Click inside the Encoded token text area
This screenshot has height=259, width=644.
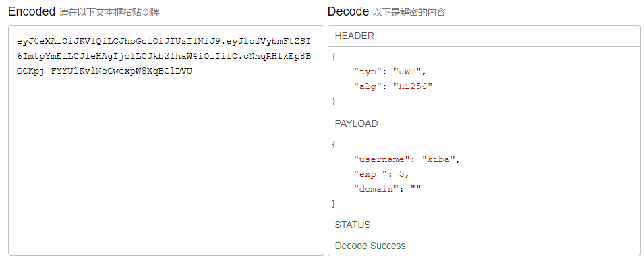(166, 140)
